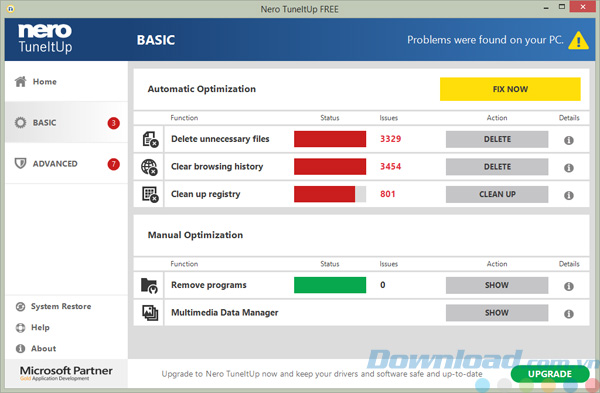Screen dimensions: 600x393
Task: Open details info for Clean up registry
Action: pyautogui.click(x=569, y=195)
